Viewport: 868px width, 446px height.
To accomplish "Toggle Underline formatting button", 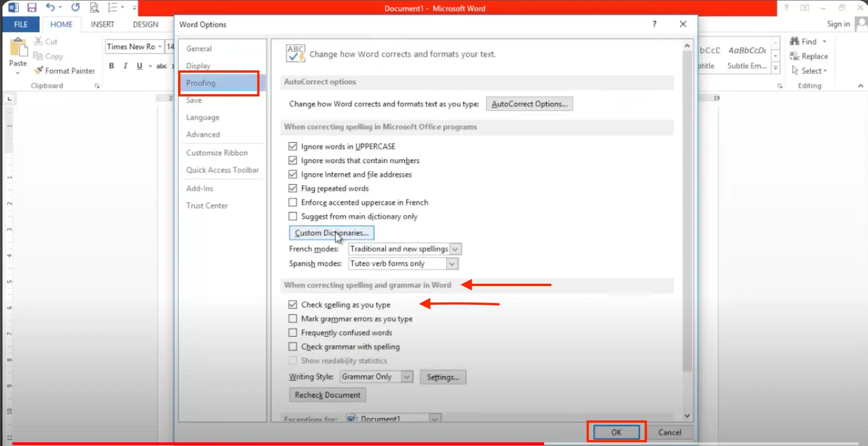I will pos(139,66).
